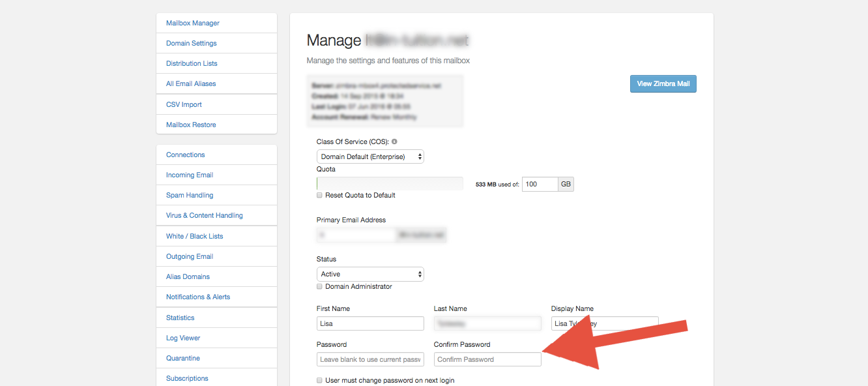Open Notifications & Alerts
The width and height of the screenshot is (868, 386).
(x=197, y=297)
